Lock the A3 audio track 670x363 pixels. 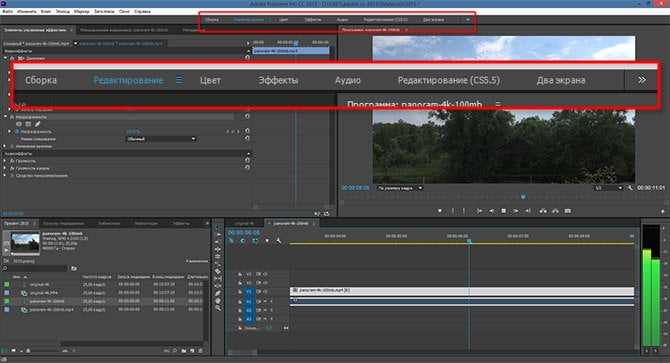pyautogui.click(x=240, y=319)
